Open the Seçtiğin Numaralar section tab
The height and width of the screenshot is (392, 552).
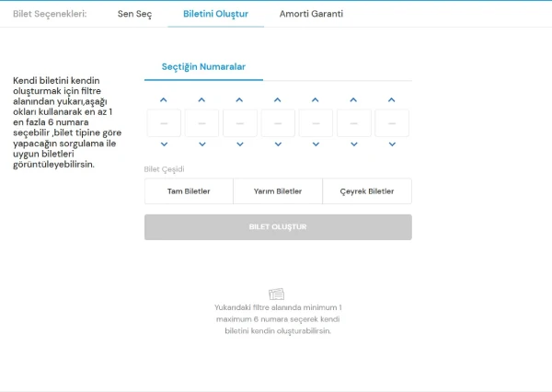201,66
